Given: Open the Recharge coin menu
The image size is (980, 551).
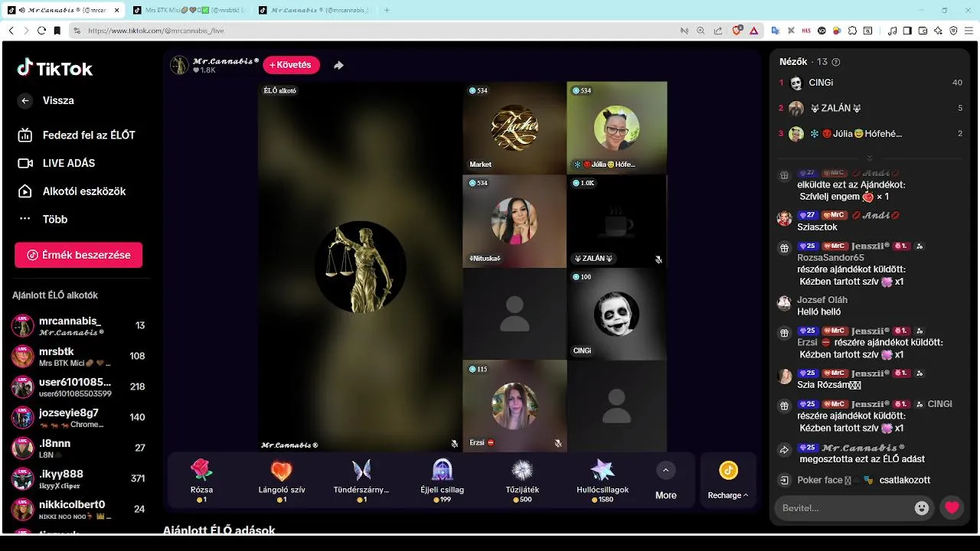Looking at the screenshot, I should coord(728,480).
